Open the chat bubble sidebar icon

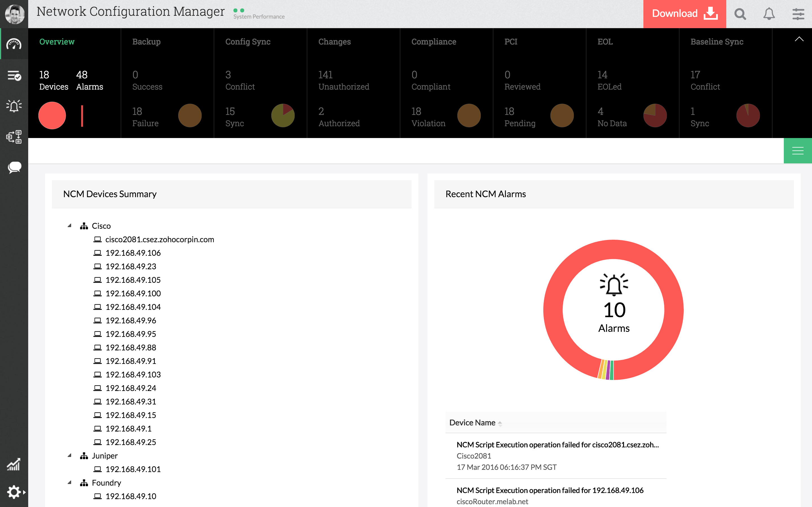14,167
